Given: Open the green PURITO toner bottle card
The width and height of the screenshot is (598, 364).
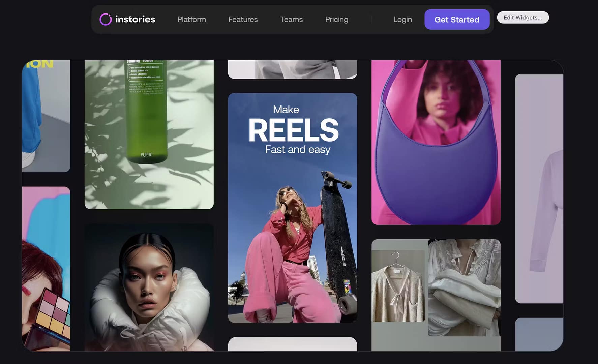Looking at the screenshot, I should (x=149, y=134).
